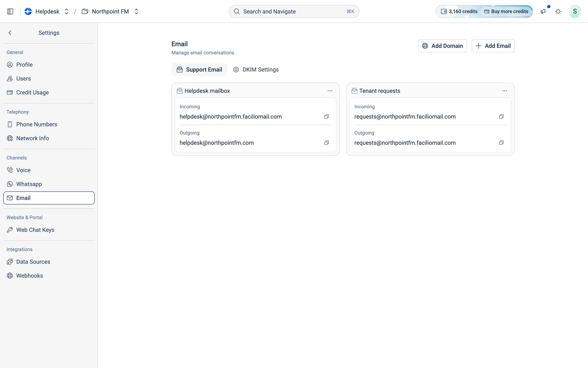Expand the Helpdesk app switcher
Viewport: 588px width, 368px height.
(66, 11)
